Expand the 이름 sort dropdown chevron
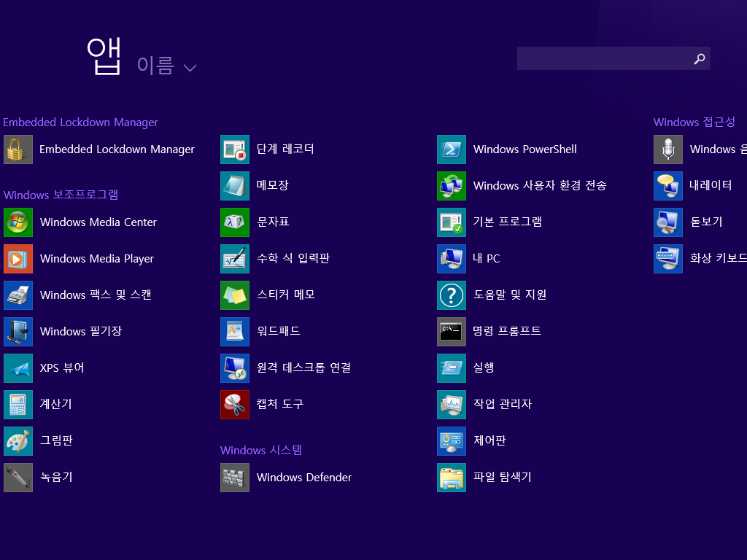Viewport: 747px width, 560px height. (190, 68)
